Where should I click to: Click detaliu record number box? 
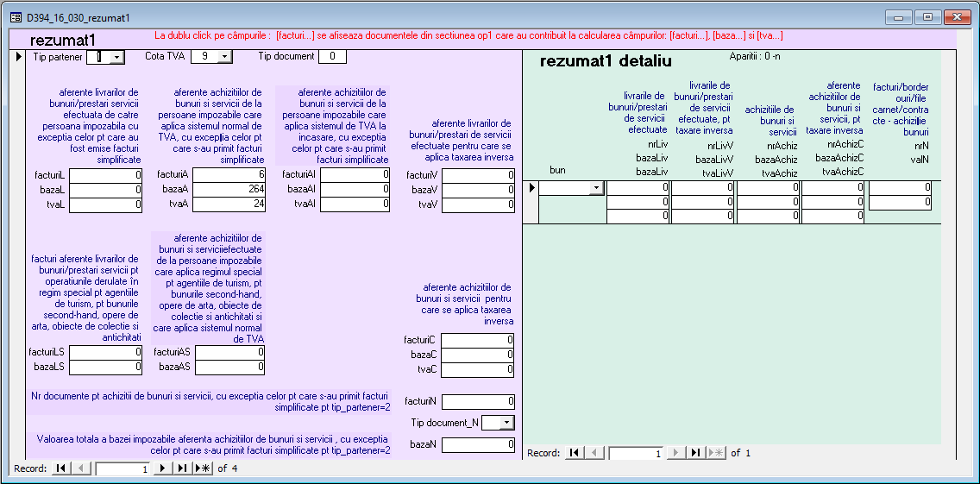point(637,453)
